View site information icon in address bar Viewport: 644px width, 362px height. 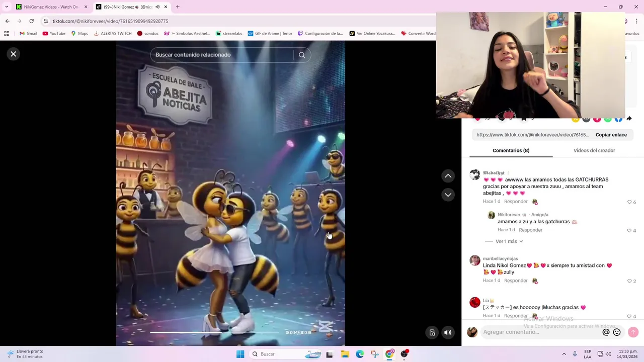[x=46, y=21]
